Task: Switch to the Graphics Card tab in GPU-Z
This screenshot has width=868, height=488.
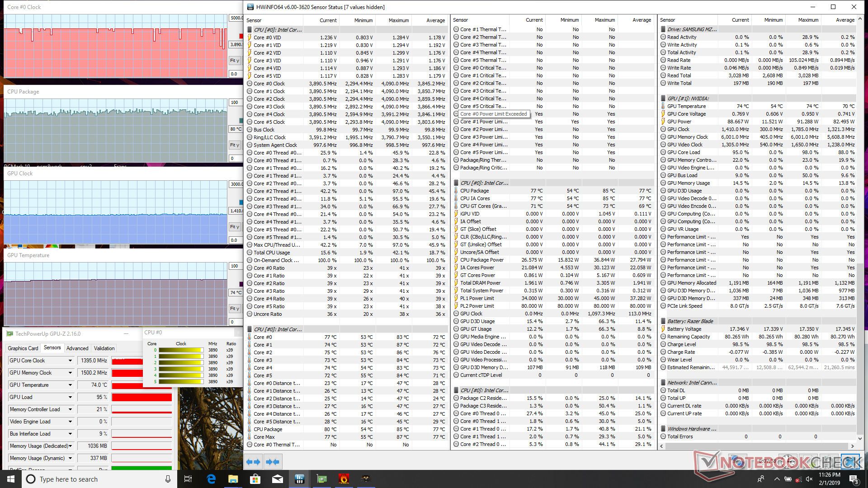Action: click(23, 348)
